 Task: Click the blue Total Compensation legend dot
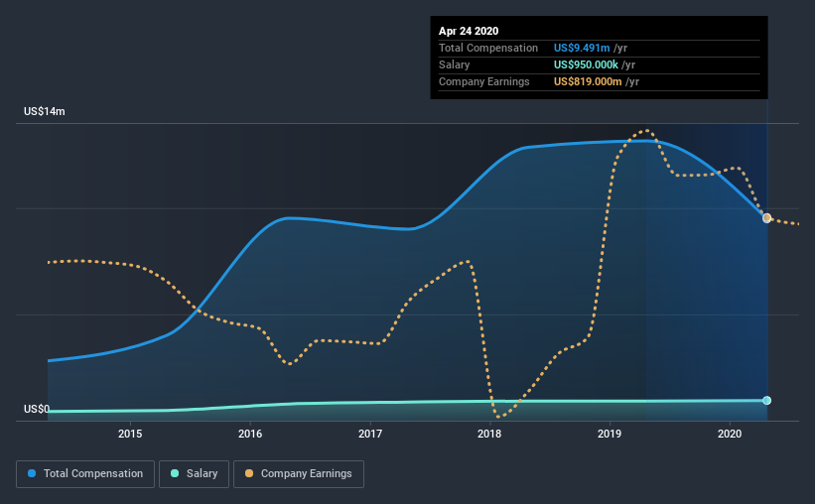tap(32, 473)
